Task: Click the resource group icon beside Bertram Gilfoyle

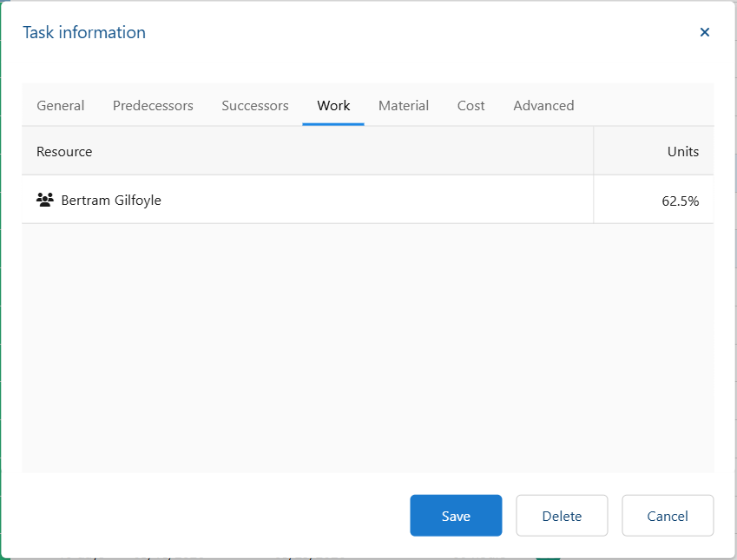Action: pos(44,201)
